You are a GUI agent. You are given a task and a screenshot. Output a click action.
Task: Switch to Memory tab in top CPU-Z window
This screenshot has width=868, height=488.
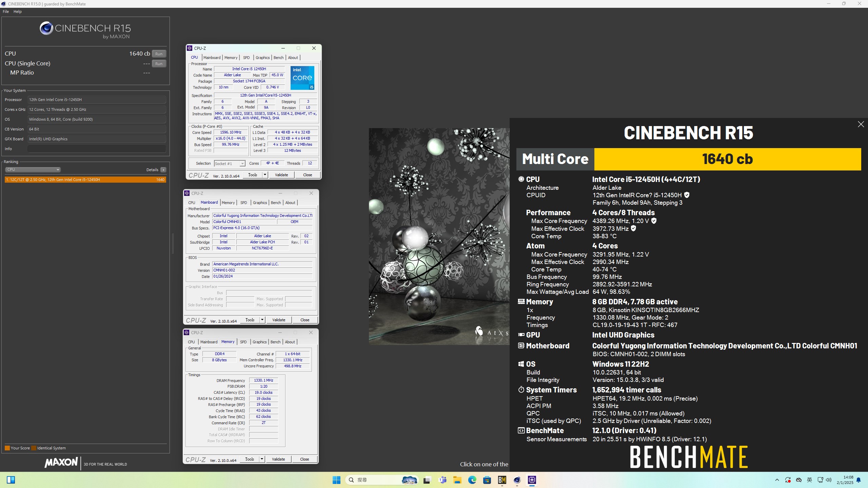pyautogui.click(x=231, y=58)
